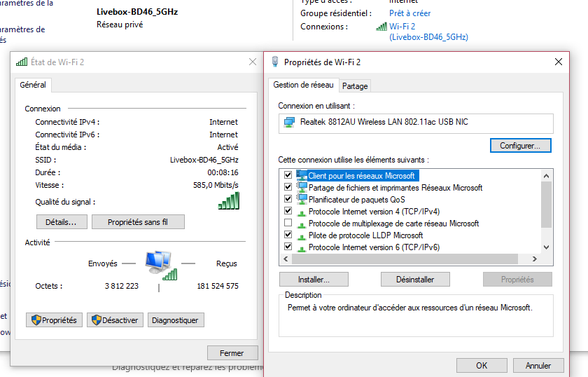Uncheck Partage de fichiers et imprimantes Réseaux Microsoft

click(x=288, y=186)
